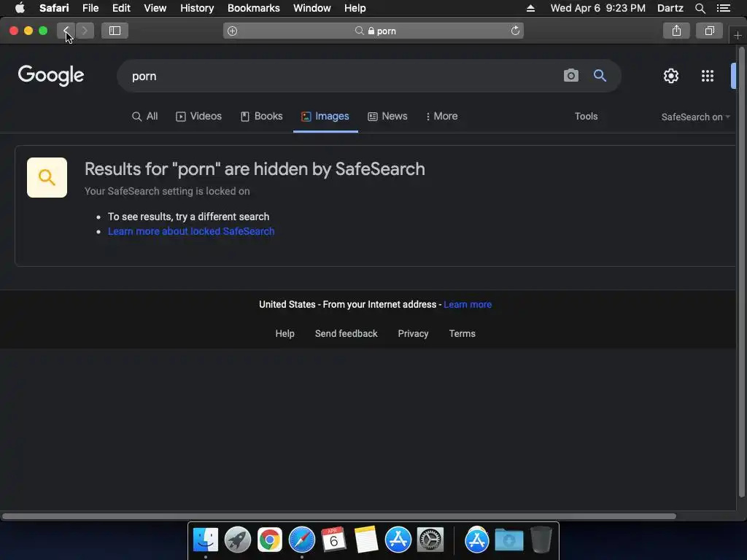Click Send feedback in footer
747x560 pixels.
point(347,334)
